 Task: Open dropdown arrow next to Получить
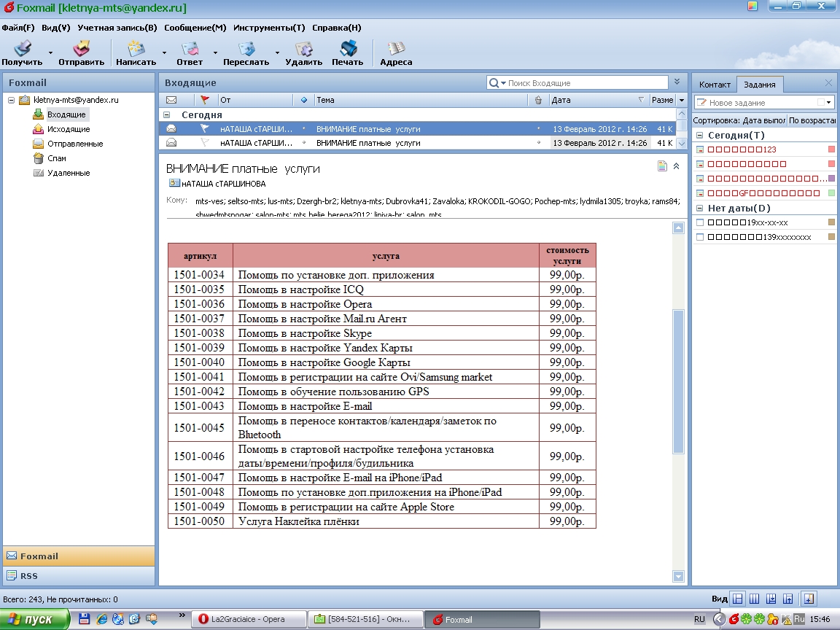[50, 52]
